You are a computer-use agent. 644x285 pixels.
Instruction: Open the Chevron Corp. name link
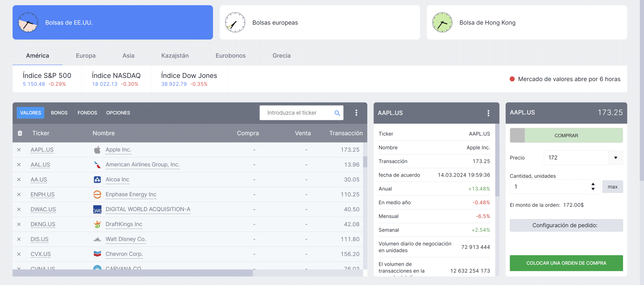(x=124, y=254)
